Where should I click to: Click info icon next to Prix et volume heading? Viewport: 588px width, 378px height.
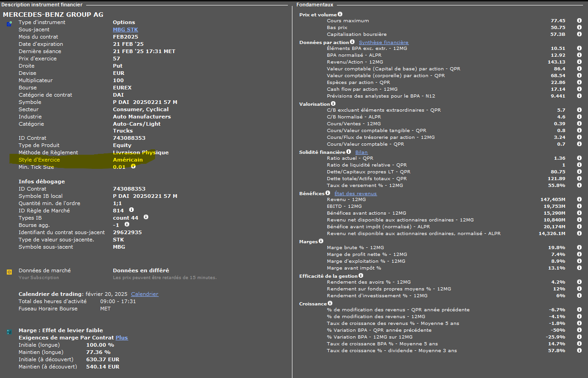[x=340, y=15]
